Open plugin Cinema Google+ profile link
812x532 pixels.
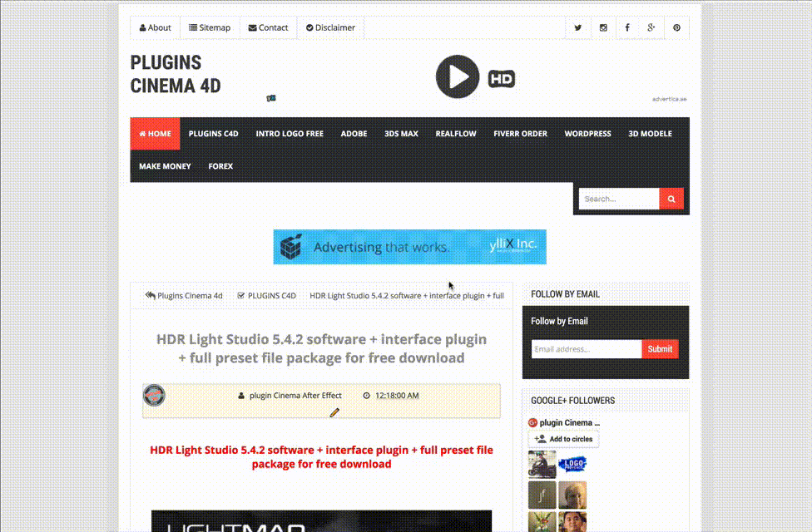point(569,423)
